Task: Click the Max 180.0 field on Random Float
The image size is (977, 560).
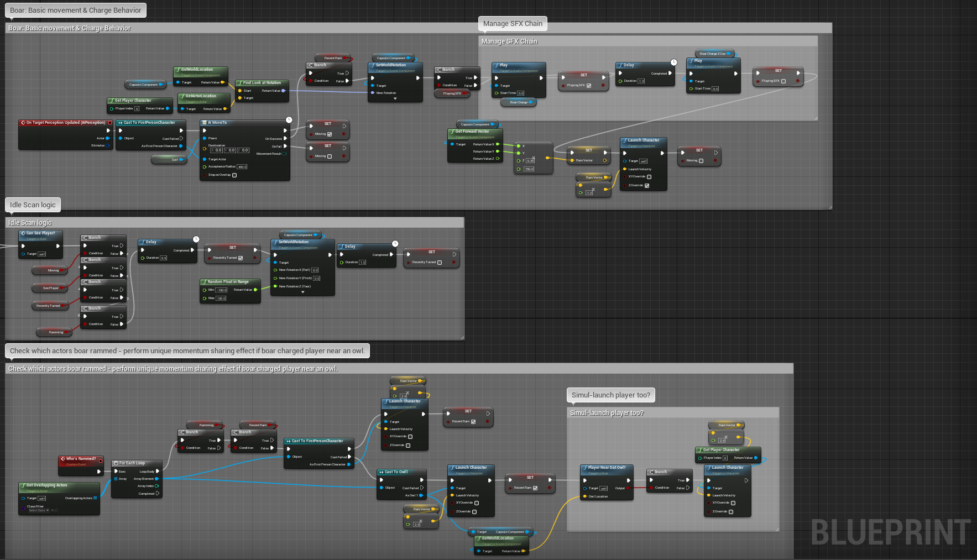Action: point(221,299)
